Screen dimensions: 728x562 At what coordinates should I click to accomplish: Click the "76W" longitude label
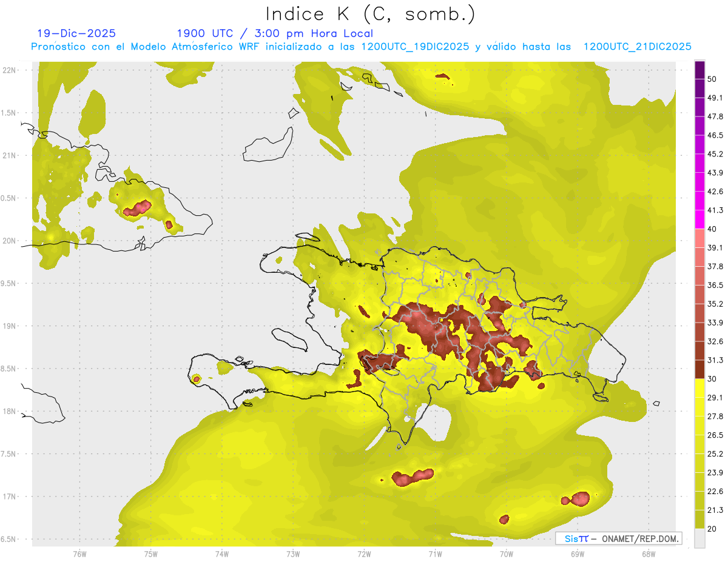79,554
